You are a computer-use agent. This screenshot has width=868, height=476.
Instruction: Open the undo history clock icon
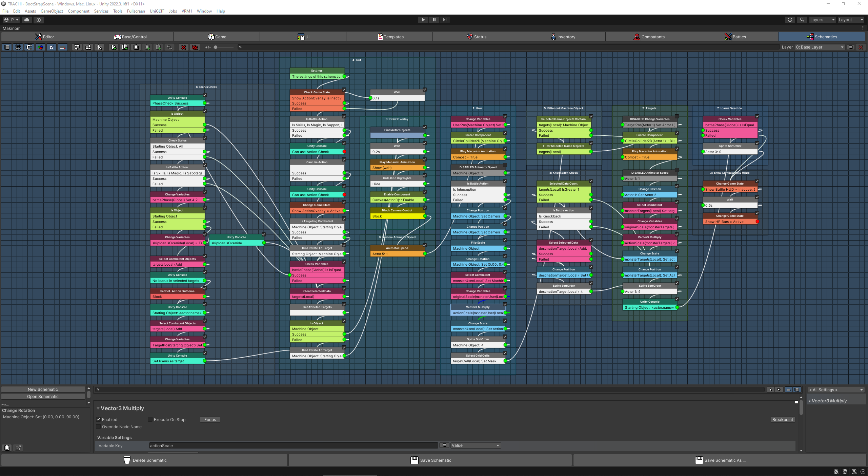[x=790, y=20]
